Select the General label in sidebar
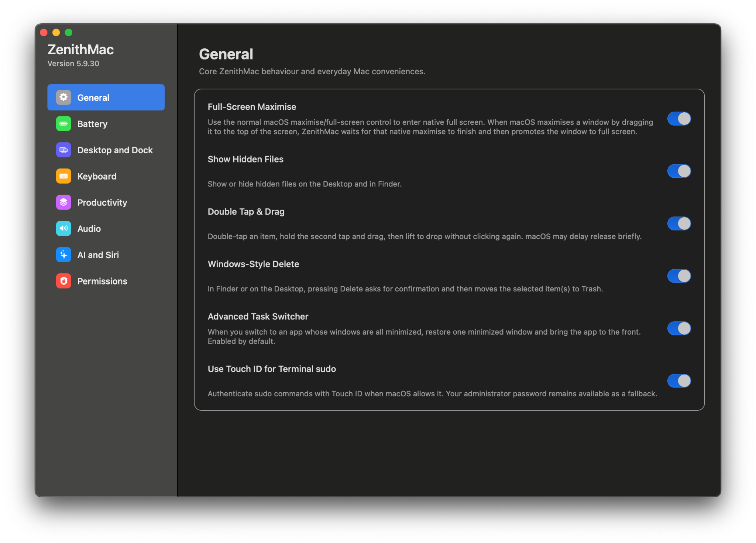The image size is (756, 543). 93,98
